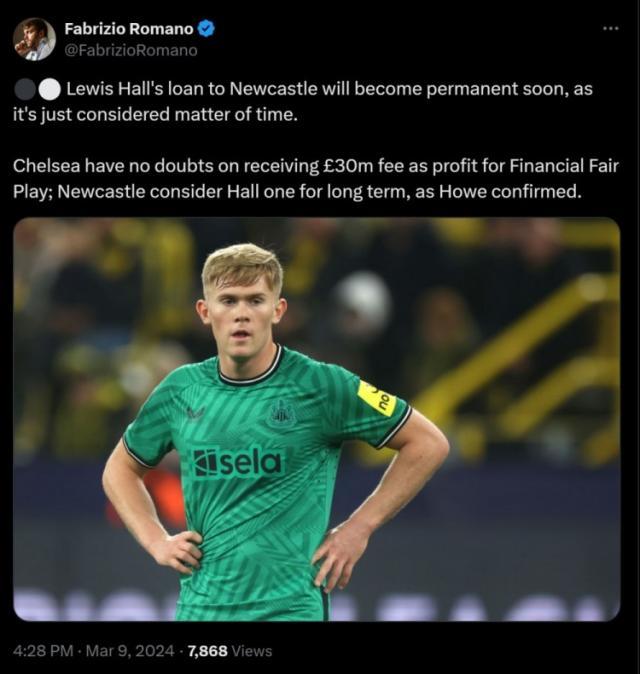This screenshot has width=640, height=674.
Task: Click Fabrizio Romano's profile avatar
Action: pyautogui.click(x=34, y=39)
